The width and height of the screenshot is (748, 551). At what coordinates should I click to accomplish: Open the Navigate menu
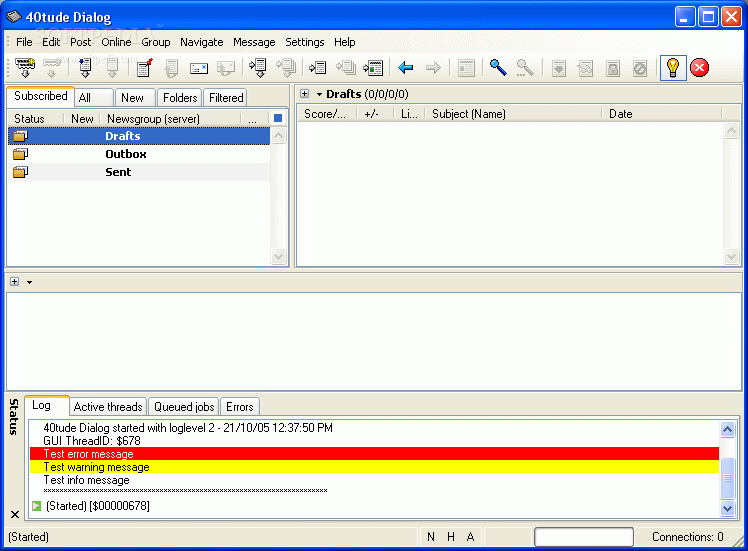201,42
